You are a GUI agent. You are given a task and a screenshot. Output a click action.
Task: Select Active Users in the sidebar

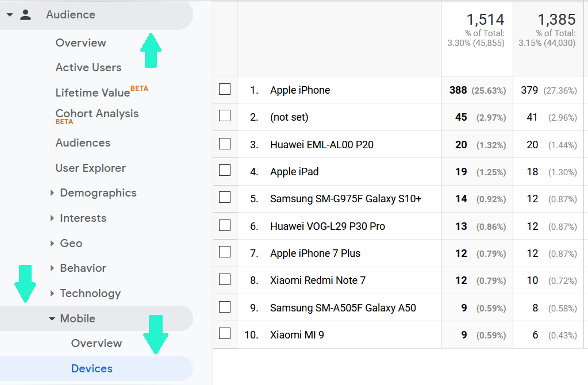click(88, 67)
